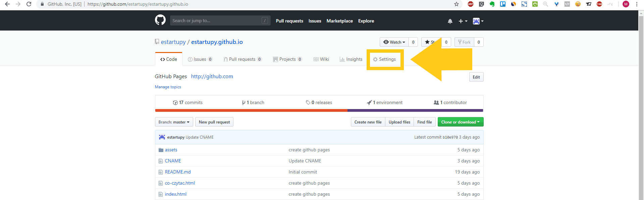Go to GitHub home via the Octocat logo
The height and width of the screenshot is (200, 644).
(x=160, y=20)
